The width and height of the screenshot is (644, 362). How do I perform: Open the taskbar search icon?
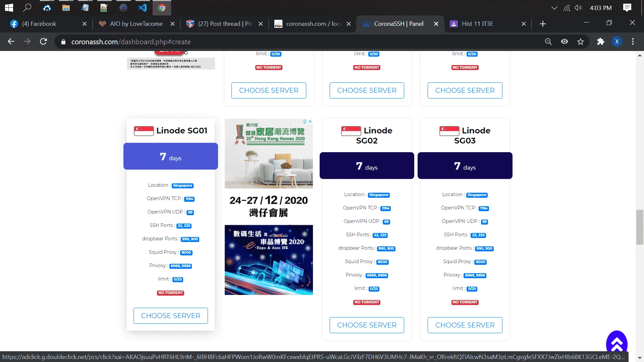[27, 8]
